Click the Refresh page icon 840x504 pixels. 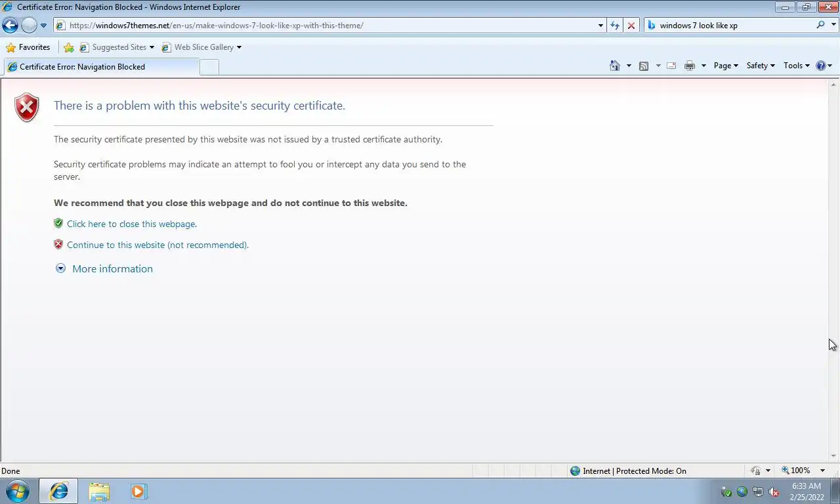tap(615, 26)
